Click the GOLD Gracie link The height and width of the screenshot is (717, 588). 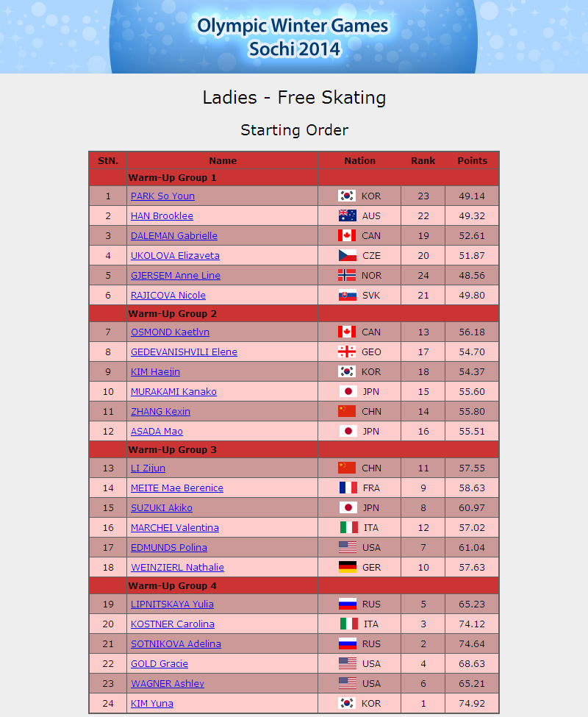(x=159, y=663)
